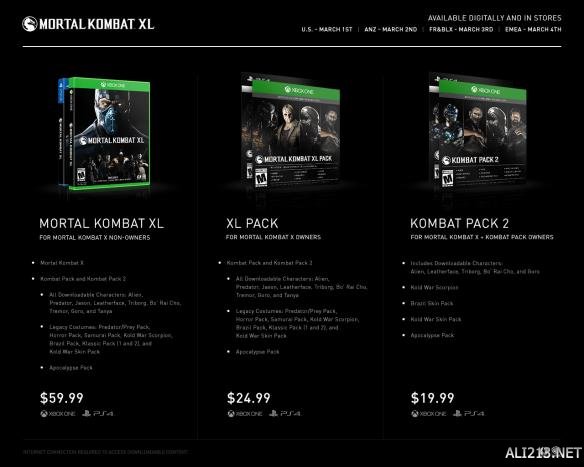This screenshot has height=467, width=584.
Task: Click the $24.99 price
Action: [x=249, y=398]
